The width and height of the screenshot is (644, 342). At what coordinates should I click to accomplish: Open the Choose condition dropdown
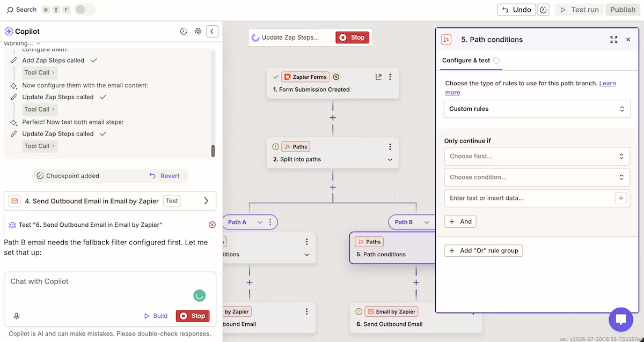(x=537, y=177)
